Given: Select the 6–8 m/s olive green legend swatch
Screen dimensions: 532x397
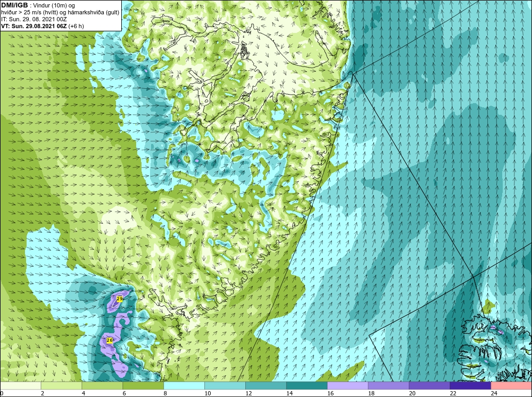Looking at the screenshot, I should click(x=143, y=385).
